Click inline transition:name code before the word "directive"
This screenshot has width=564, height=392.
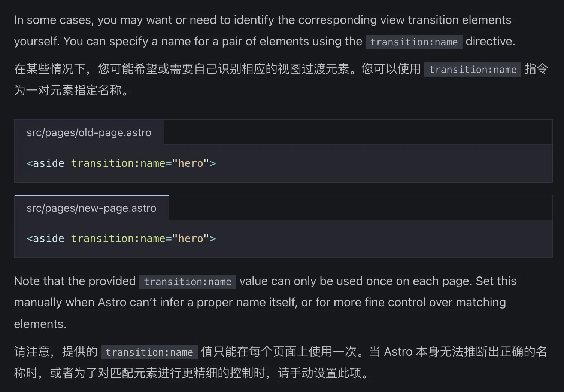(x=413, y=42)
